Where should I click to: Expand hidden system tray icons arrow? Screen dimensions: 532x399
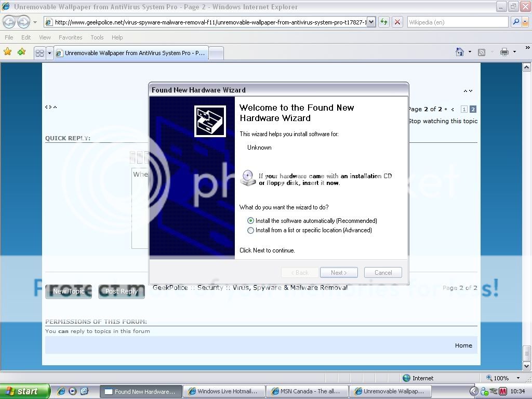[474, 392]
